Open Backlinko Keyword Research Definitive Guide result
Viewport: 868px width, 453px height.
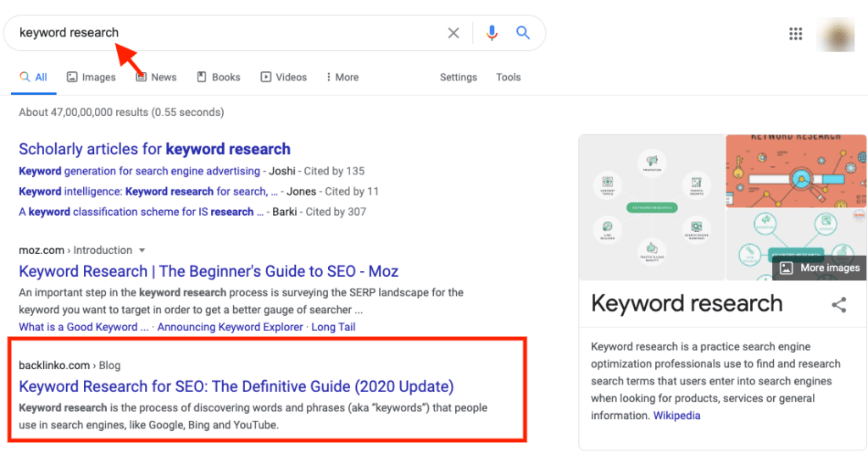coord(236,387)
